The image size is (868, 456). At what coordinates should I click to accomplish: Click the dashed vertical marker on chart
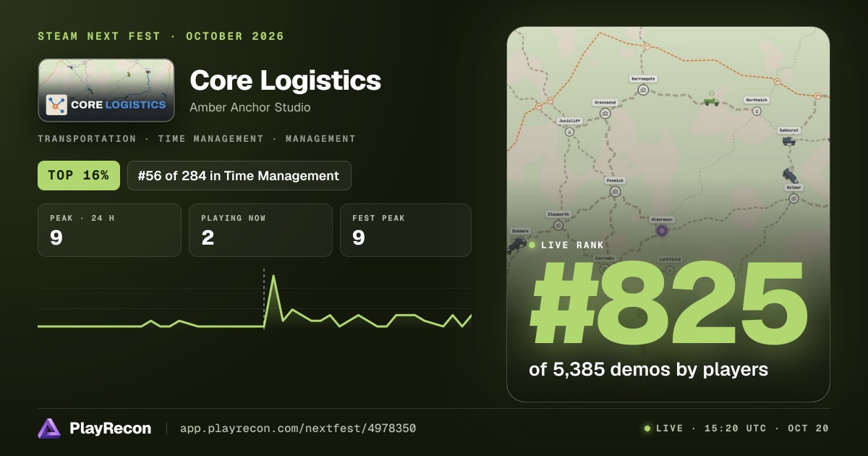coord(264,297)
